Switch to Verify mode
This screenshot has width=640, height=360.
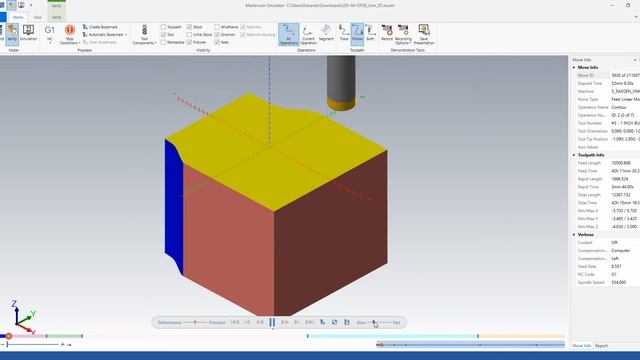12,34
